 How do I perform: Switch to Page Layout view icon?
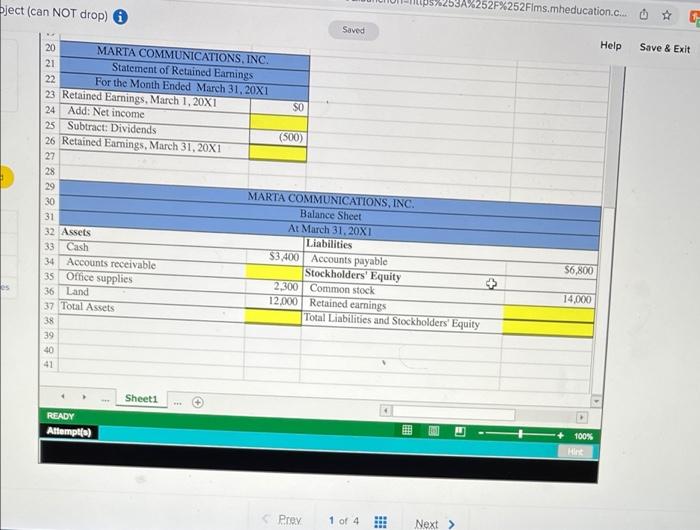433,430
